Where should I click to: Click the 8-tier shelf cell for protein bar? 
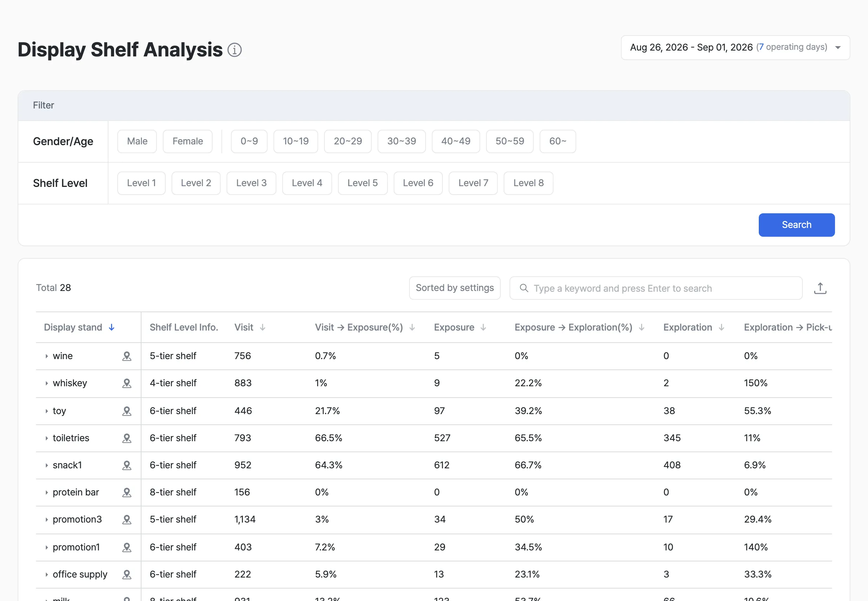173,493
